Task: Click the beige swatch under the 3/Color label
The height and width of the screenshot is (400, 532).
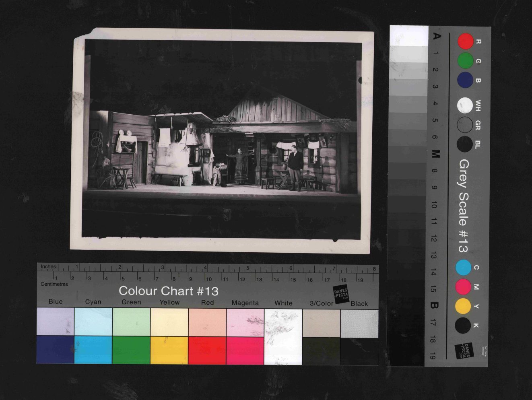Action: pyautogui.click(x=321, y=323)
